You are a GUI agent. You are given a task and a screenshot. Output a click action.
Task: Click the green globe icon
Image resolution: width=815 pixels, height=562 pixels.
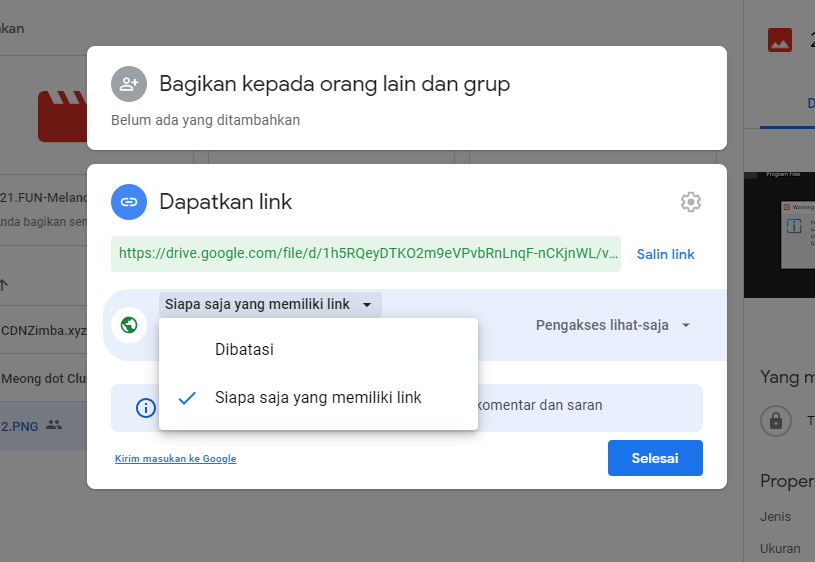pyautogui.click(x=129, y=325)
